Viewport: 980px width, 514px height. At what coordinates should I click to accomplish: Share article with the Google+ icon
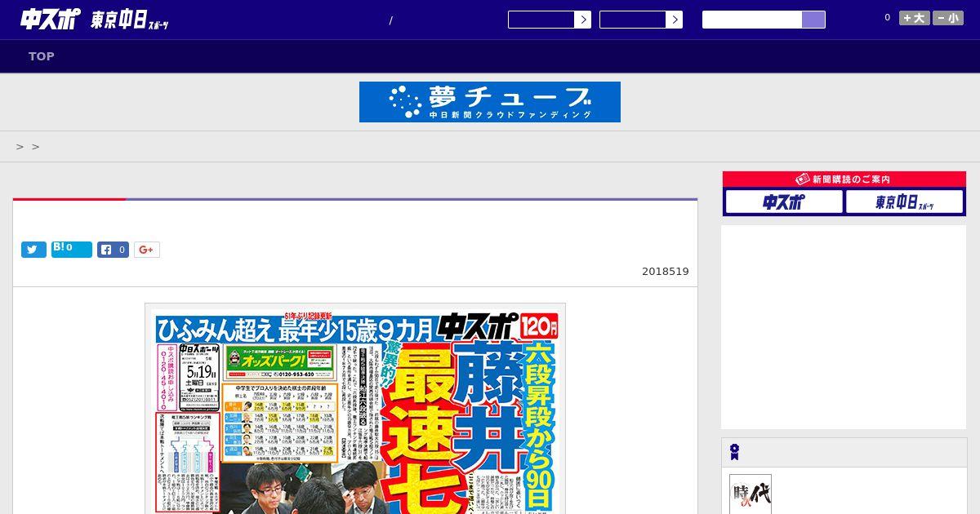(x=147, y=250)
